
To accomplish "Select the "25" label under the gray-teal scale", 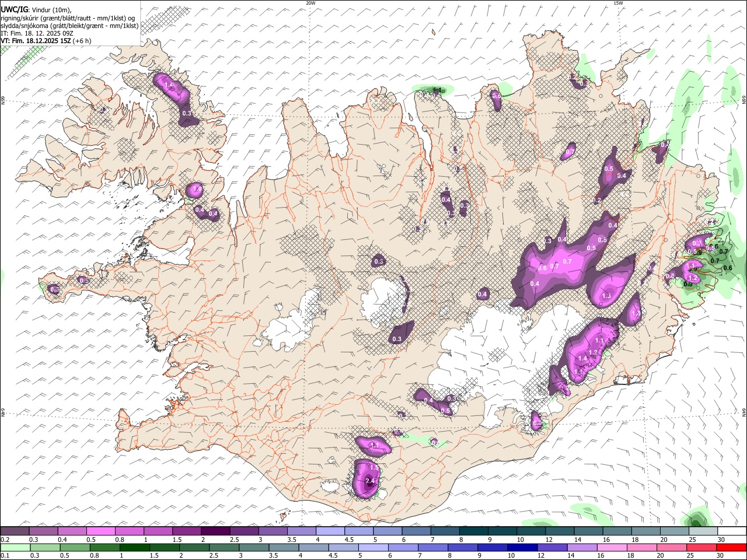I will point(692,540).
